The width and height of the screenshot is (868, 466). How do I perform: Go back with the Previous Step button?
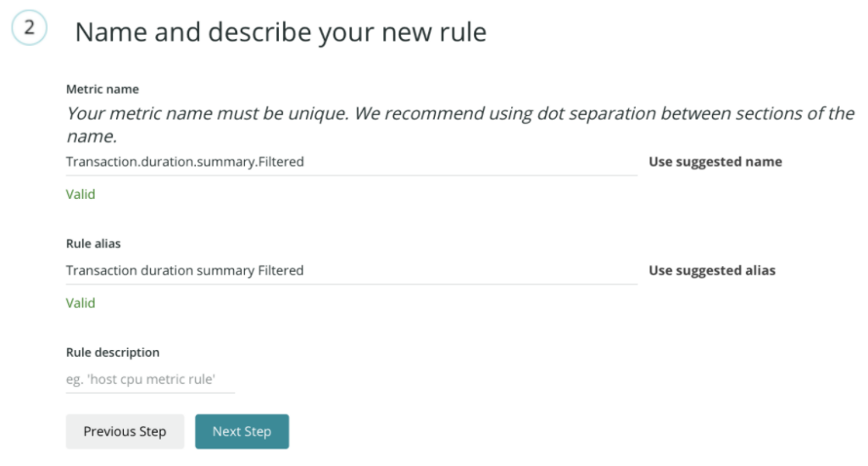(125, 432)
